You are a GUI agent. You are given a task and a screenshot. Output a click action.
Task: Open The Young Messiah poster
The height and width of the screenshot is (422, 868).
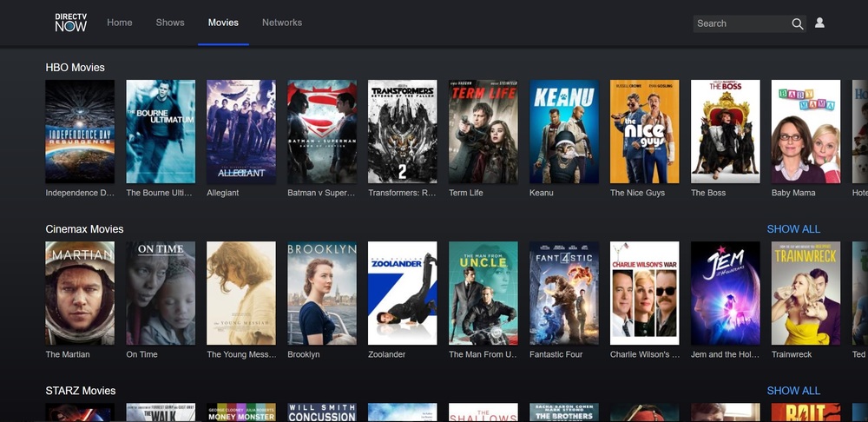click(x=241, y=293)
